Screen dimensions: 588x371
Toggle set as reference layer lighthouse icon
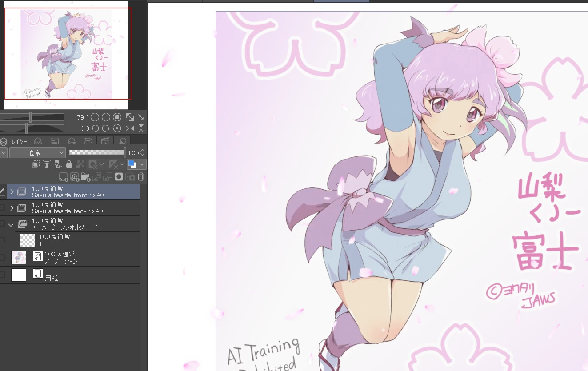coord(47,164)
